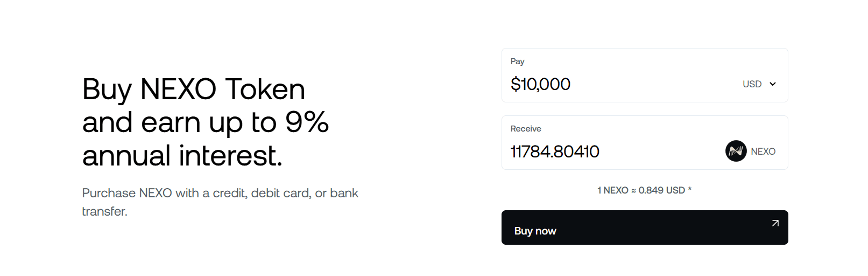Click the 'and earn up to' heading text
This screenshot has height=276, width=868.
(x=179, y=122)
